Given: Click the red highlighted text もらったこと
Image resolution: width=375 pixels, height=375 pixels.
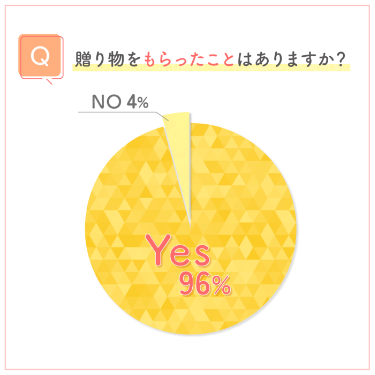Looking at the screenshot, I should 190,60.
